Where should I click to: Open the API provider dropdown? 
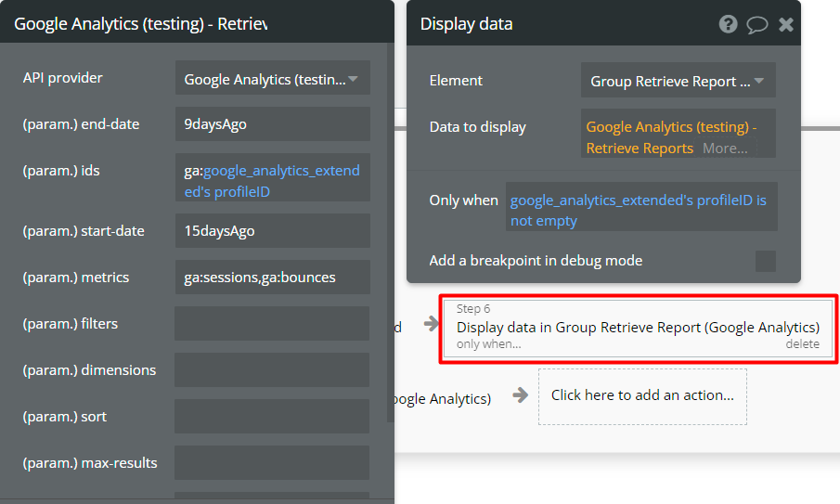(x=273, y=78)
